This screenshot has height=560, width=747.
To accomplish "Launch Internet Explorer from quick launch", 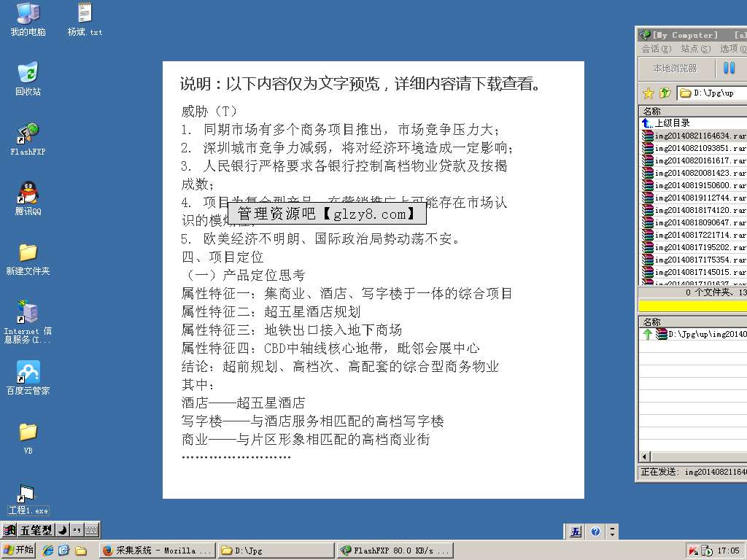I will [48, 551].
